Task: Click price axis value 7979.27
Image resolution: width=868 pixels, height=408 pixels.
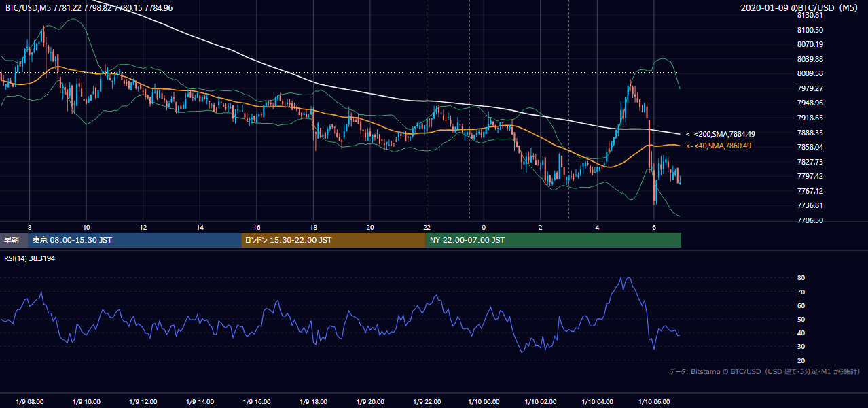Action: click(810, 88)
